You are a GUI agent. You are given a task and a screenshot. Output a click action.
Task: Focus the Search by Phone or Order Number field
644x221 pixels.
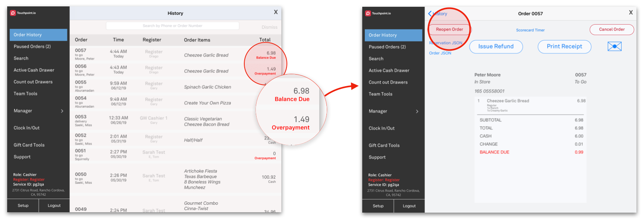[x=173, y=26]
